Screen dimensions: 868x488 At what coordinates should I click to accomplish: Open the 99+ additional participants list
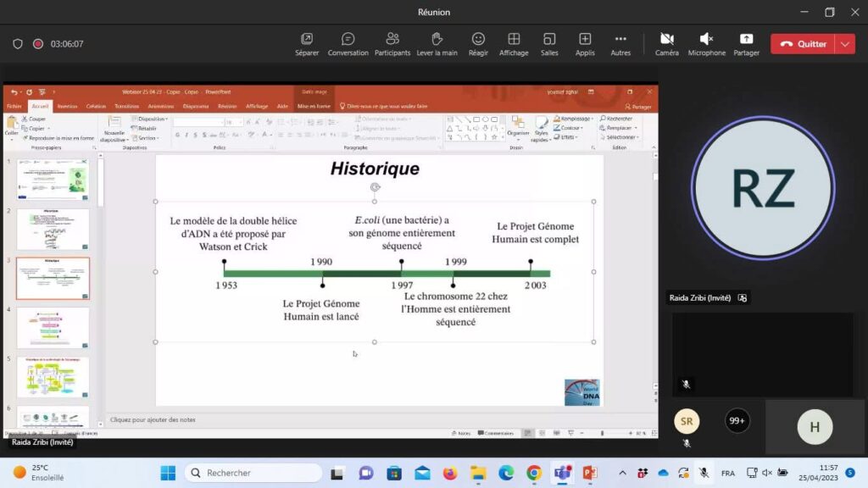click(737, 420)
